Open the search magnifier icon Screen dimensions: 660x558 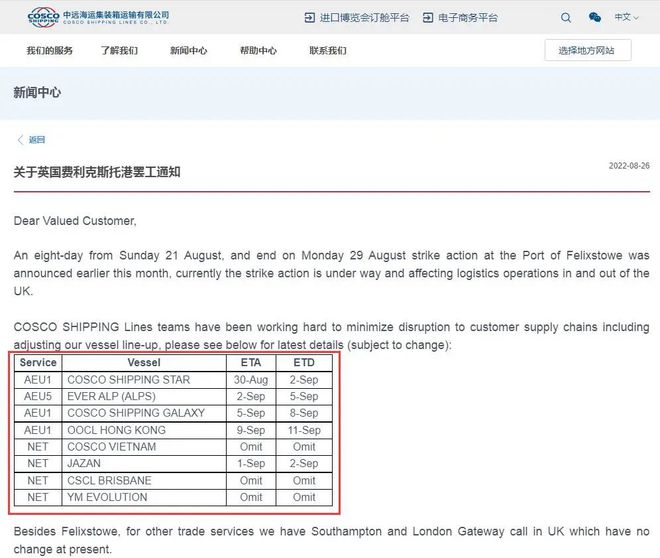[x=566, y=18]
